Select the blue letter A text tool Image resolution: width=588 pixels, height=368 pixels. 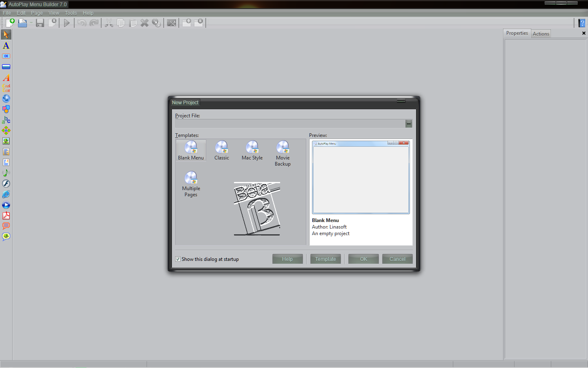(6, 45)
